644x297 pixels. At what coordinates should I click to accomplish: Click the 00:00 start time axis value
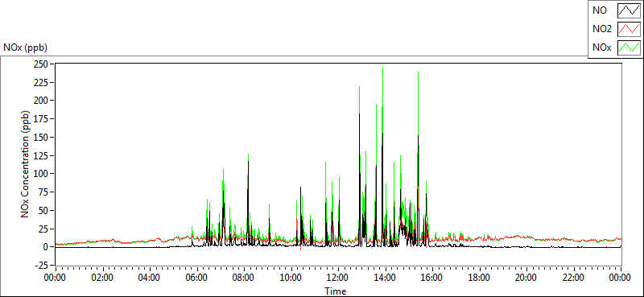tap(56, 278)
